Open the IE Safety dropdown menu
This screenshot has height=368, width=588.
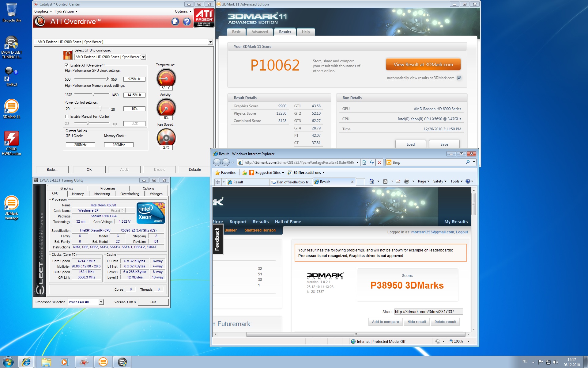439,181
